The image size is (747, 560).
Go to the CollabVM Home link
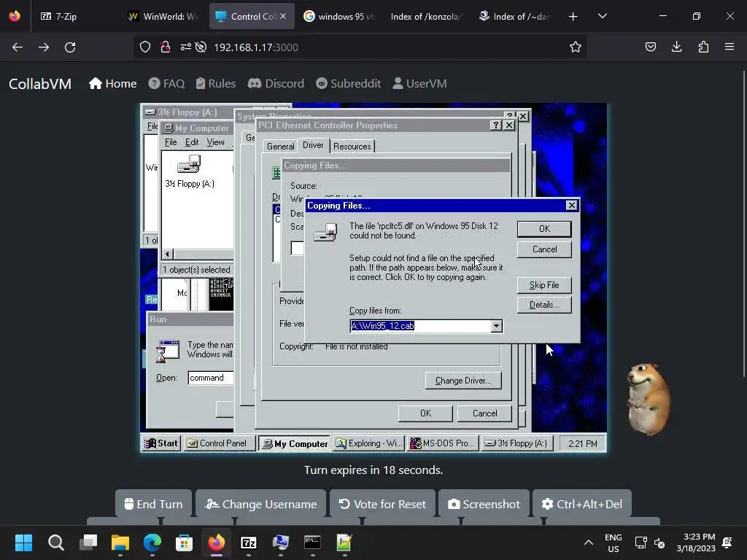[x=113, y=84]
